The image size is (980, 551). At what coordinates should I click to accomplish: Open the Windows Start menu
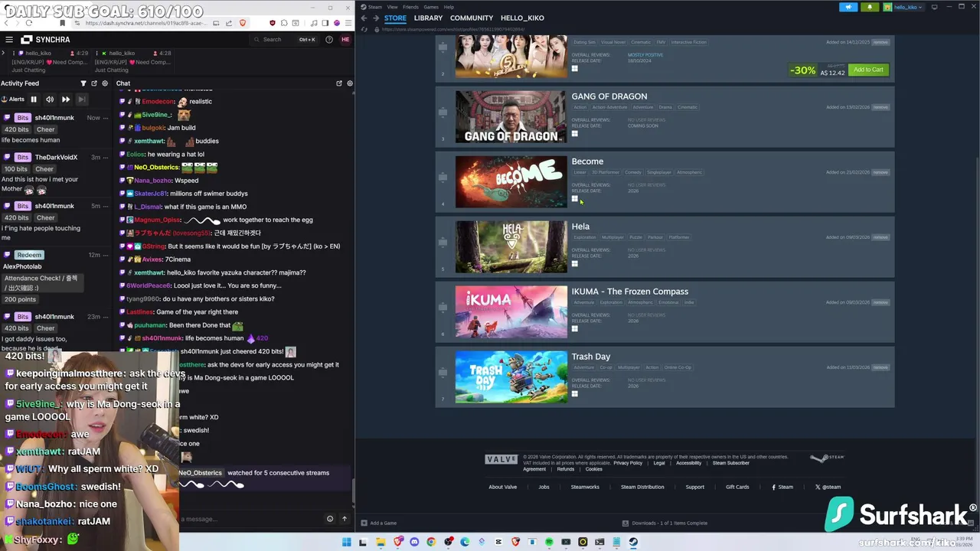pos(347,542)
